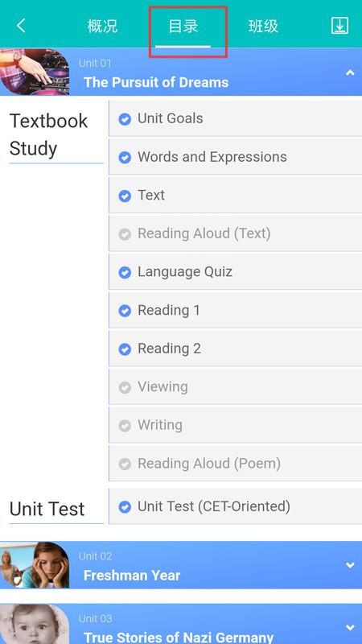The width and height of the screenshot is (362, 644).
Task: Open the Words and Expressions lesson
Action: [235, 157]
